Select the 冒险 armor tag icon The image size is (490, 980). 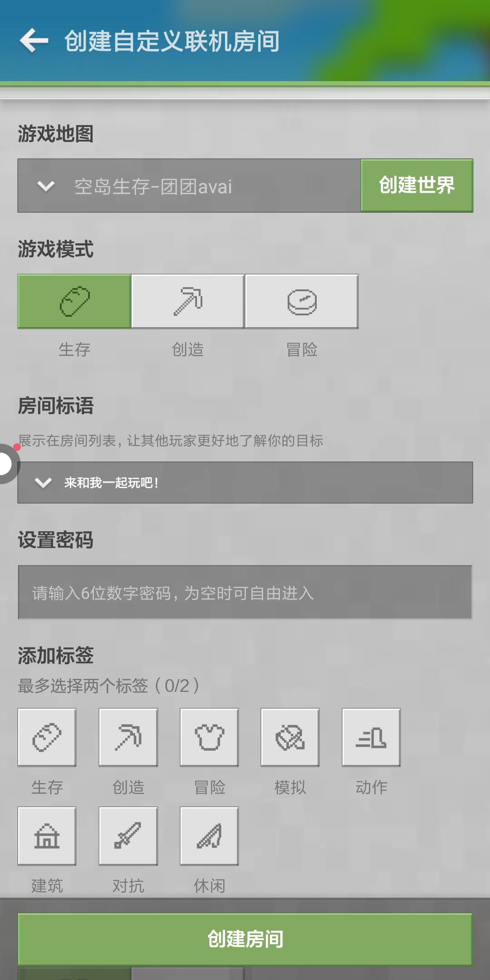[209, 737]
